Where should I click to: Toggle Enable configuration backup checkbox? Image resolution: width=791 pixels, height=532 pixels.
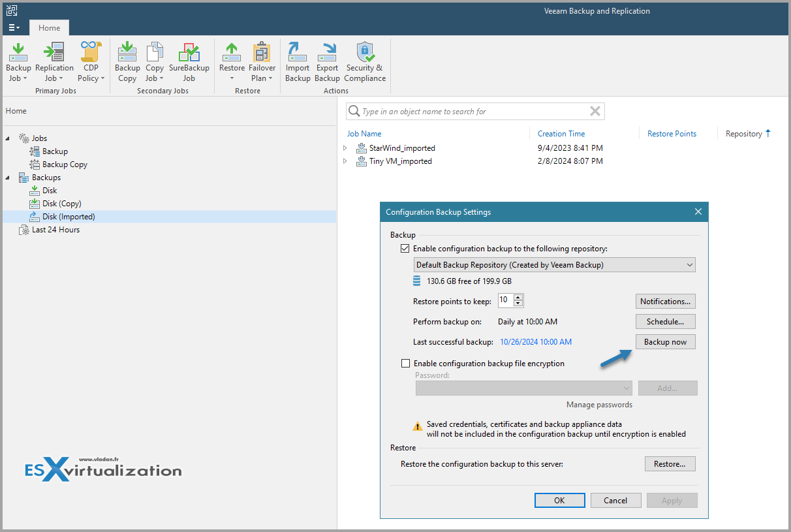click(x=405, y=249)
